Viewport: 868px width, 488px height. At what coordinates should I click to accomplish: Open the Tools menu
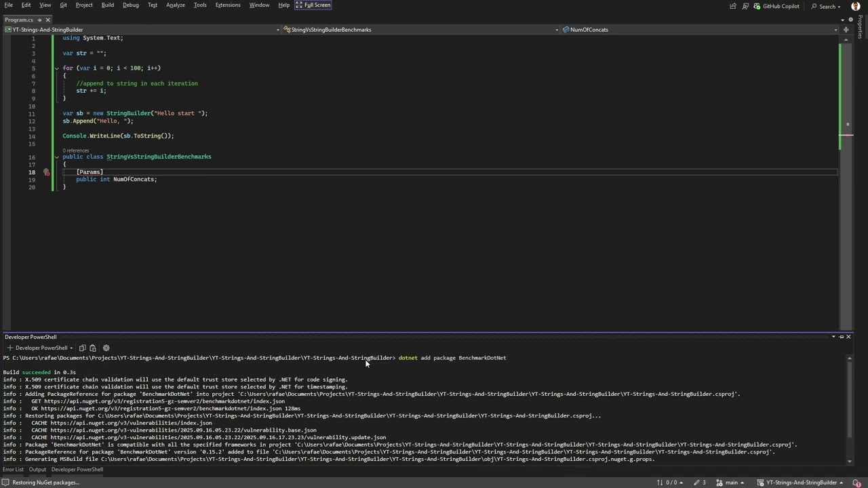pyautogui.click(x=200, y=5)
